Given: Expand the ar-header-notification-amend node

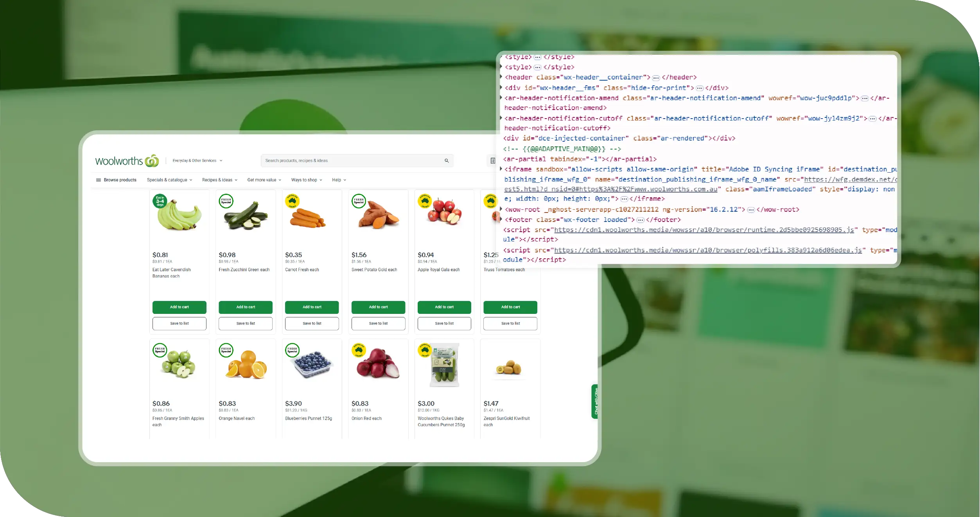Looking at the screenshot, I should click(501, 97).
